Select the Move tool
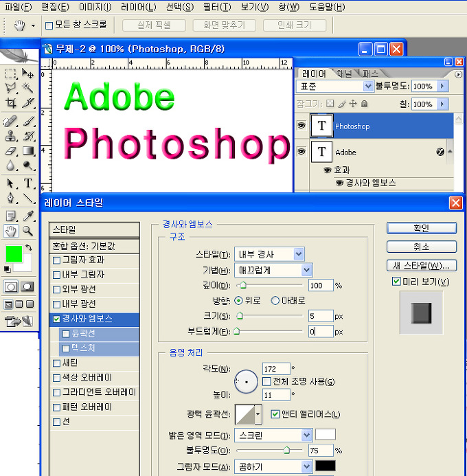 (x=27, y=73)
